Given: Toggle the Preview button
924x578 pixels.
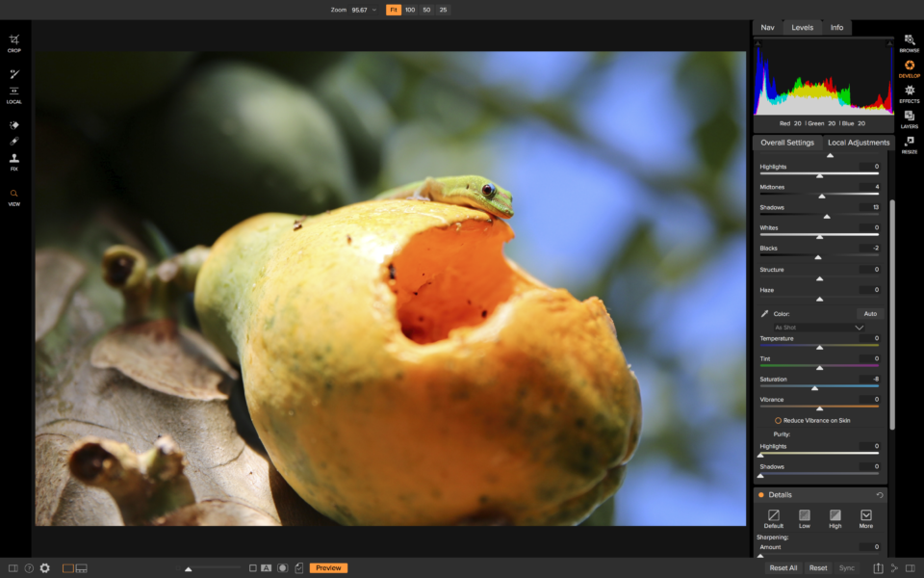Looking at the screenshot, I should [x=328, y=568].
